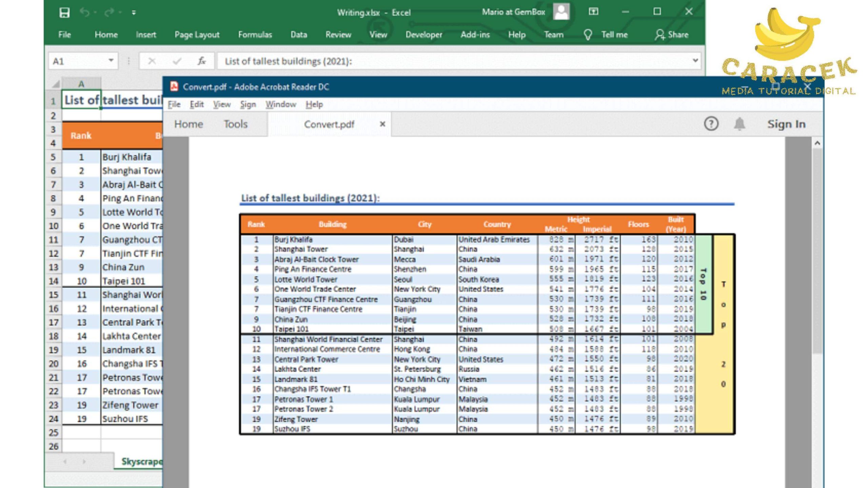Viewport: 868px width, 488px height.
Task: Click the Insert Function fx icon
Action: pos(202,61)
